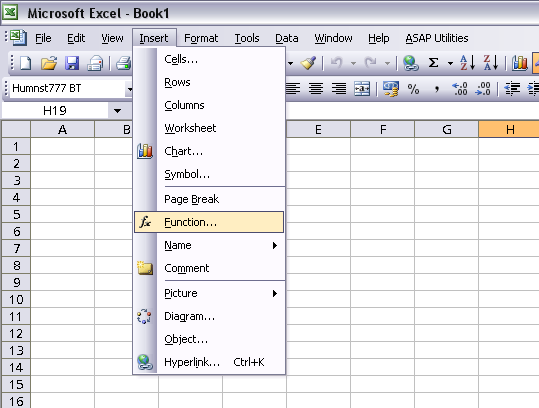Select the highlighted Function... menu item
The height and width of the screenshot is (408, 539).
click(209, 222)
